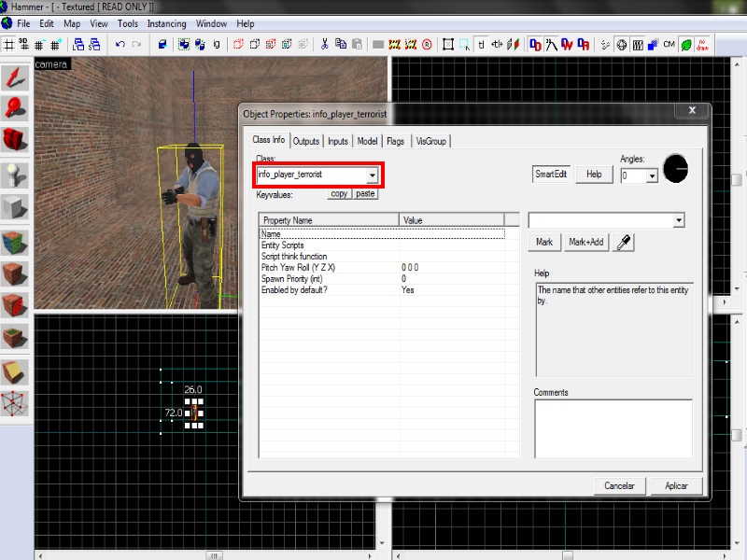The height and width of the screenshot is (560, 747).
Task: Click the Aplicar button
Action: point(676,486)
